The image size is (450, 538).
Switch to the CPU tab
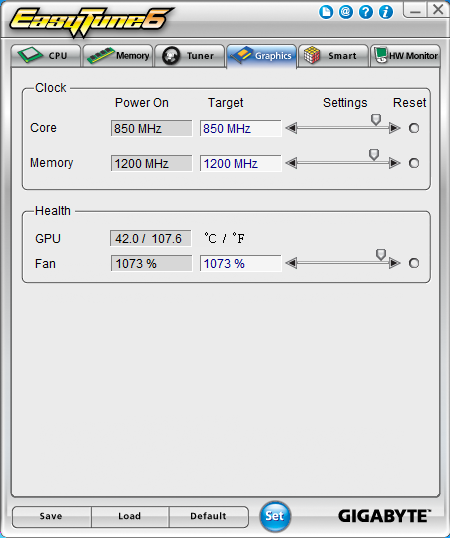(46, 56)
